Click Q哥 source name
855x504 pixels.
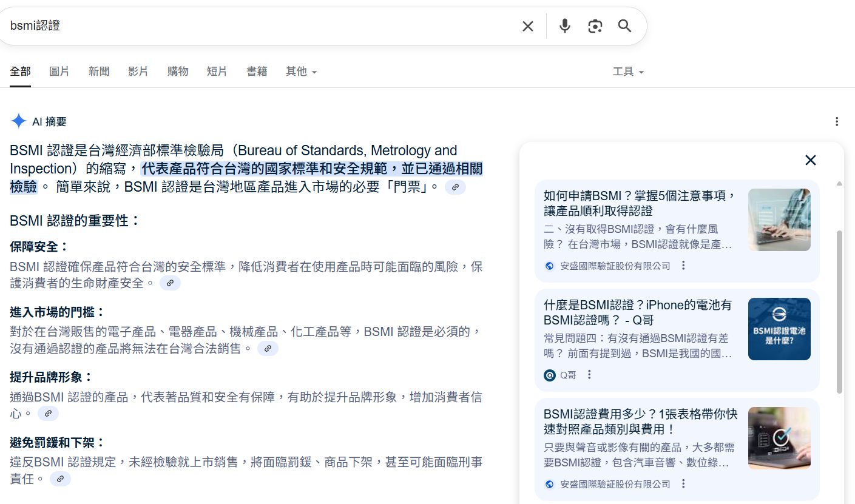coord(569,375)
